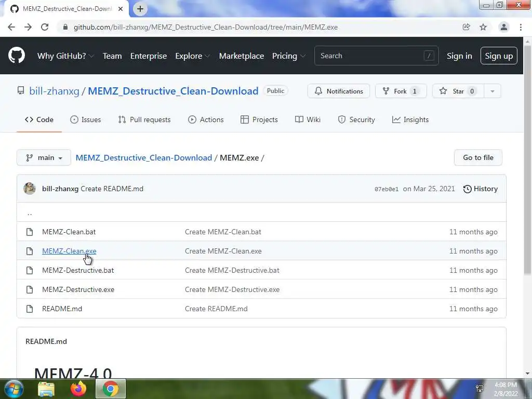Go to parent directory via '..'
Screen dimensions: 532x399
(30, 214)
